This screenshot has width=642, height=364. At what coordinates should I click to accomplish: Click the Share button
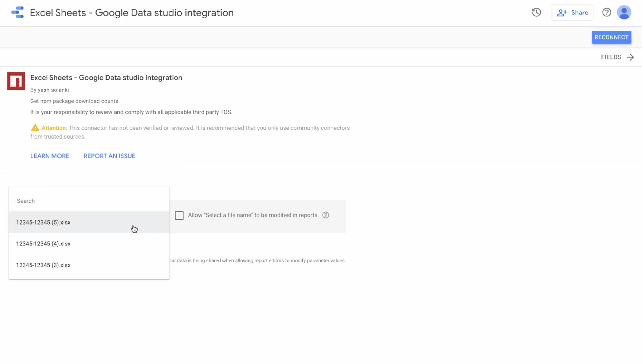click(x=572, y=12)
